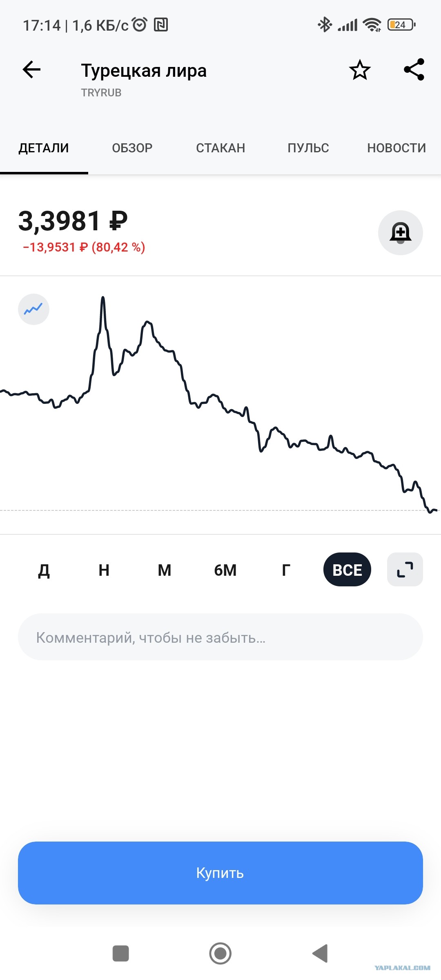Image resolution: width=441 pixels, height=980 pixels.
Task: Select the Г year period
Action: tap(286, 570)
